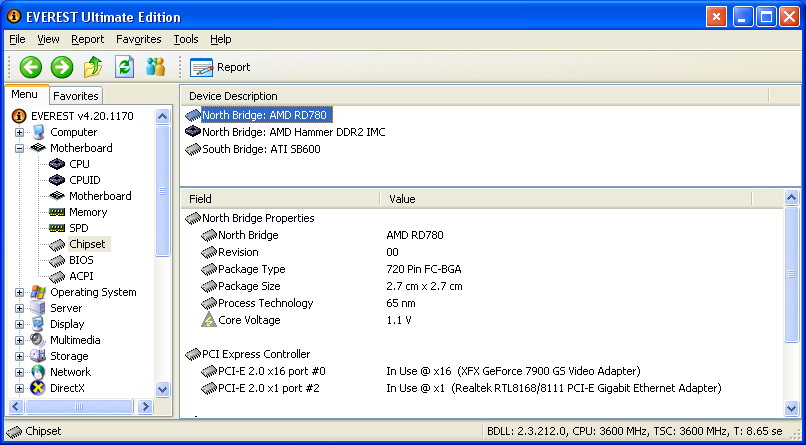This screenshot has width=806, height=445.
Task: Select the Revision field row
Action: (x=482, y=252)
